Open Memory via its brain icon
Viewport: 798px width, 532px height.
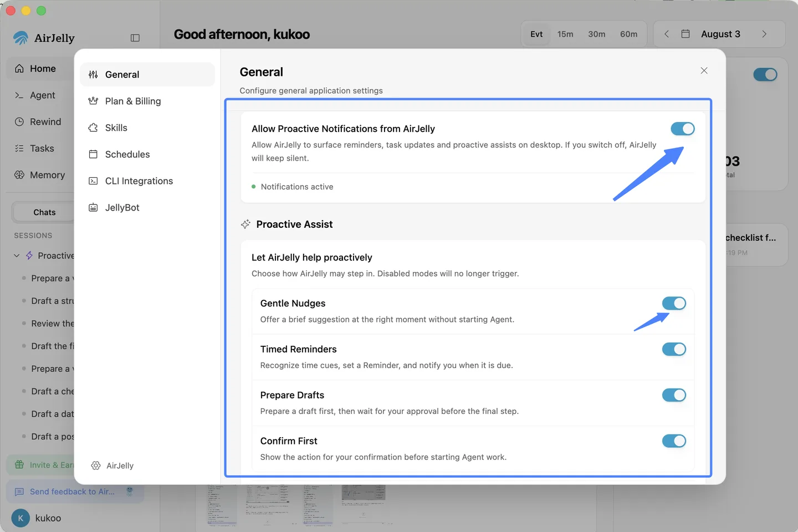pyautogui.click(x=19, y=175)
